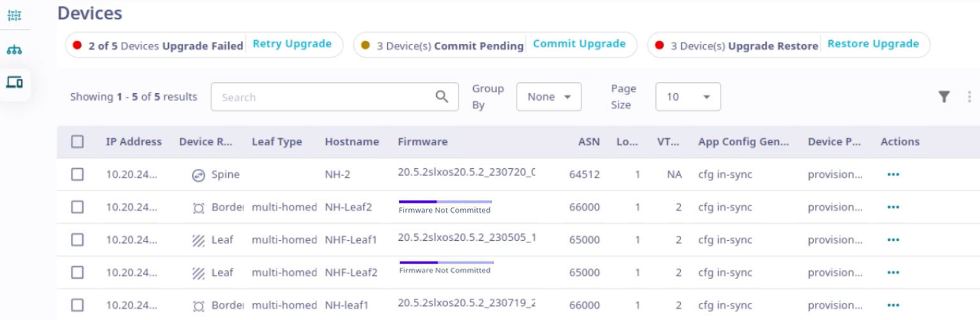Screen dimensions: 980x320
Task: Open the Page Size 10 dropdown
Action: [688, 97]
